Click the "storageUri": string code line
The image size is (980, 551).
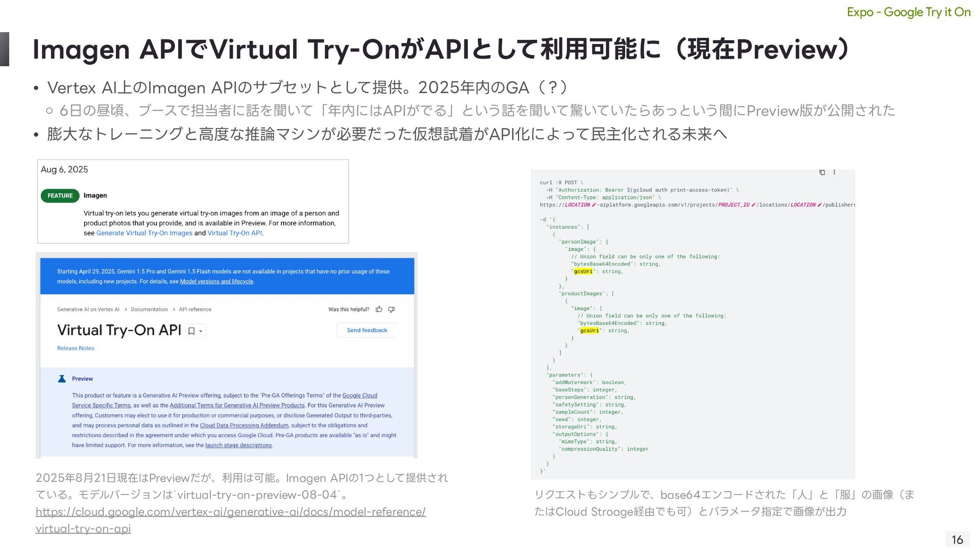(x=584, y=427)
